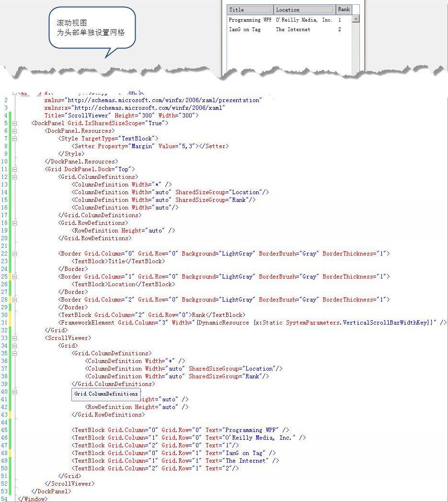
Task: Collapse DockPanel.Resources block on line 6
Action: point(14,131)
